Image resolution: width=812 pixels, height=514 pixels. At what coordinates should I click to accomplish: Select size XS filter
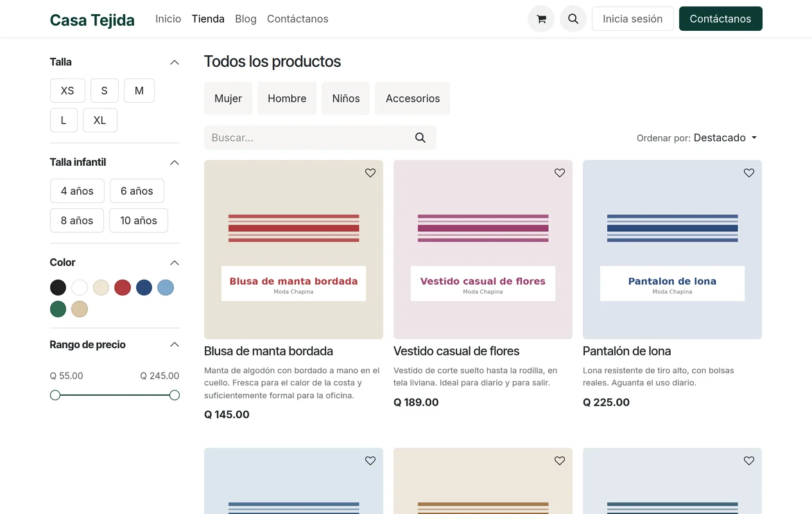[x=67, y=91]
